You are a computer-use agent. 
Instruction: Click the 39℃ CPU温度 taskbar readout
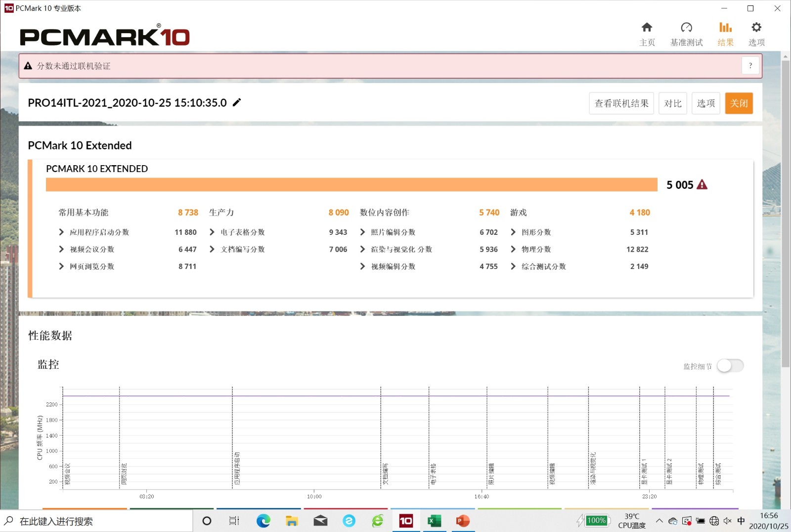(632, 521)
